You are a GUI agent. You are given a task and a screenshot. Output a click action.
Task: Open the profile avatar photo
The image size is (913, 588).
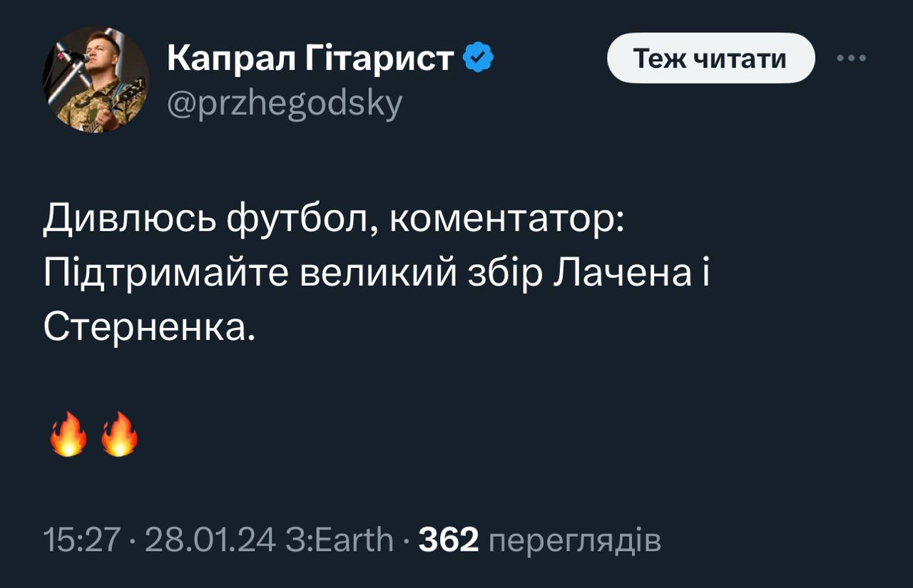point(96,79)
